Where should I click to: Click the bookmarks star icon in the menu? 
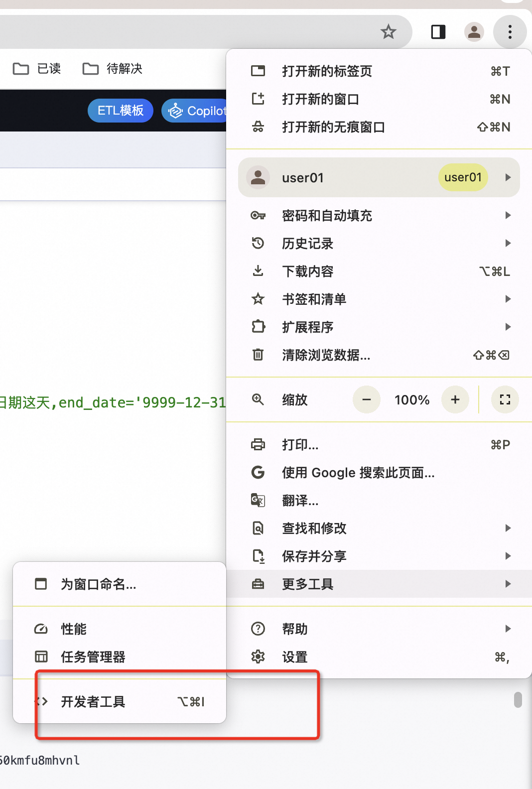coord(258,299)
